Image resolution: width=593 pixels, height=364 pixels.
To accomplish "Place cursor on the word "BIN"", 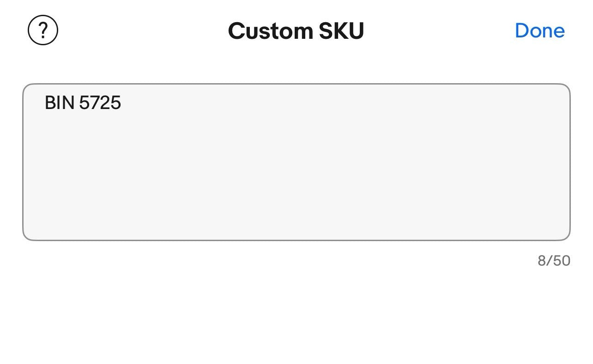I will point(59,103).
